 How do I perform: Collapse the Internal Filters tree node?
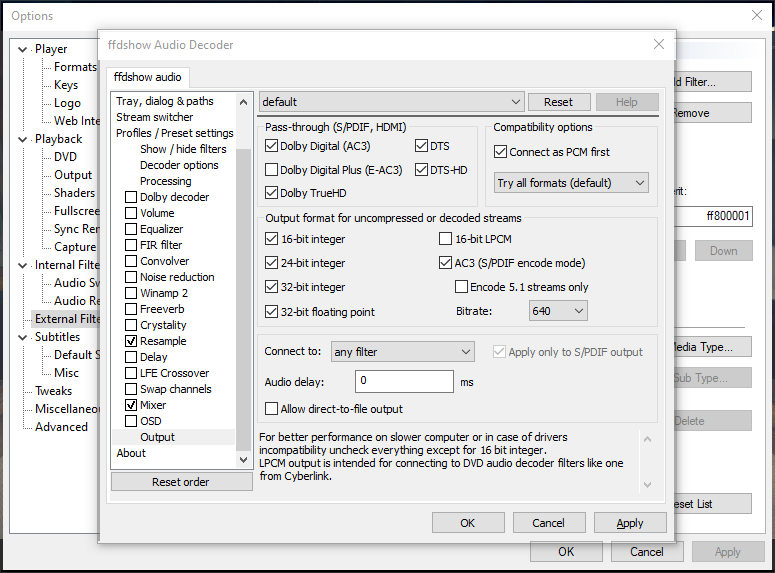(22, 265)
